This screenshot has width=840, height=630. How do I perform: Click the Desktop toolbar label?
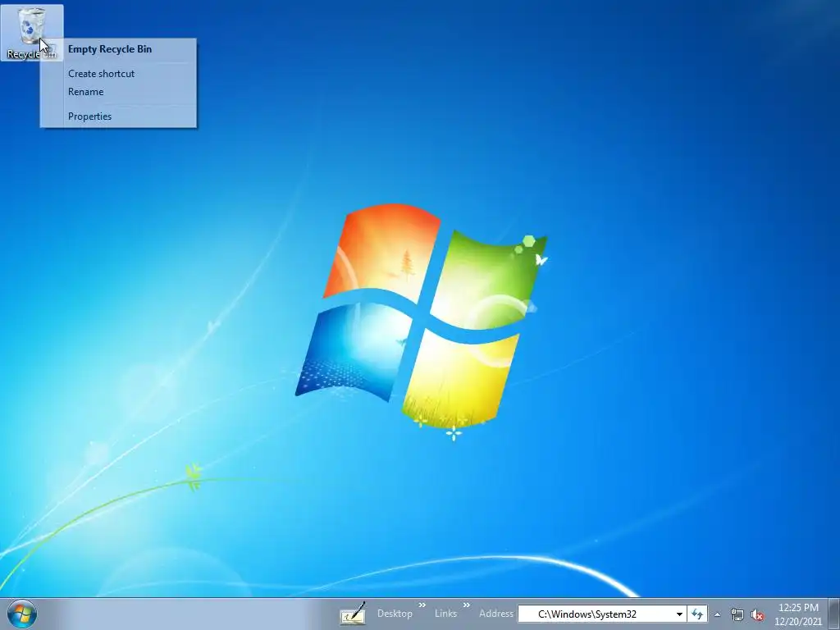pos(395,614)
